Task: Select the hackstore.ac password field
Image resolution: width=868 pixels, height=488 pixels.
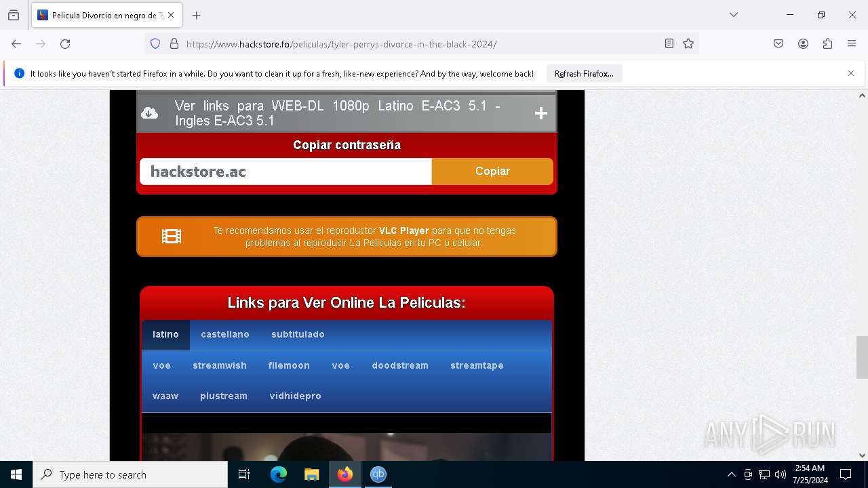Action: tap(285, 171)
